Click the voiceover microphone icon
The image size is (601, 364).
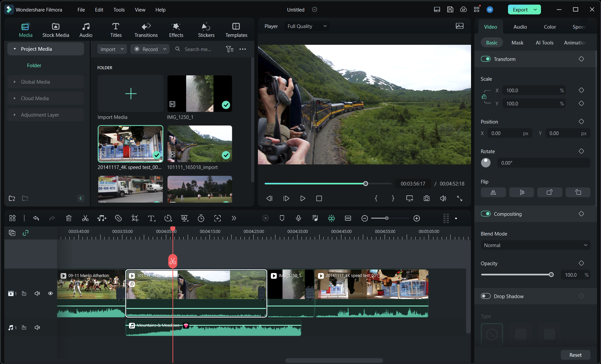point(298,218)
